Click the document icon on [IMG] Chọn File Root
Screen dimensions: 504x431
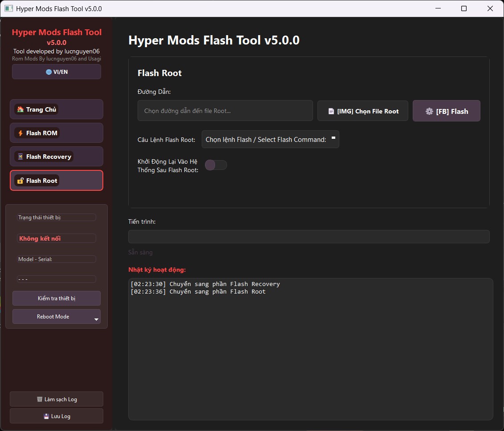click(330, 111)
